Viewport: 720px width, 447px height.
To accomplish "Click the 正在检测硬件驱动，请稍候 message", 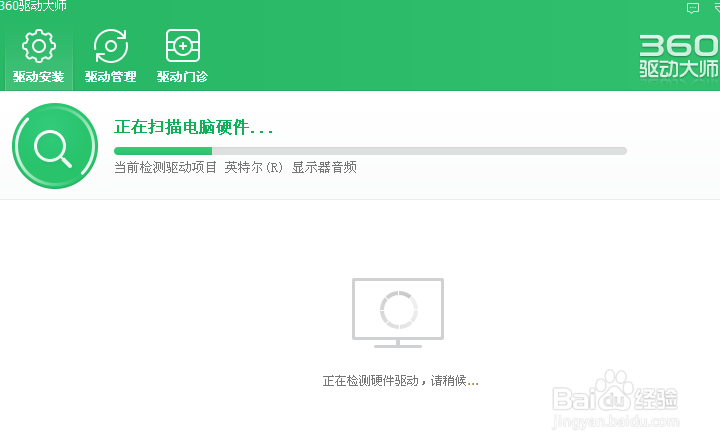I will (400, 381).
